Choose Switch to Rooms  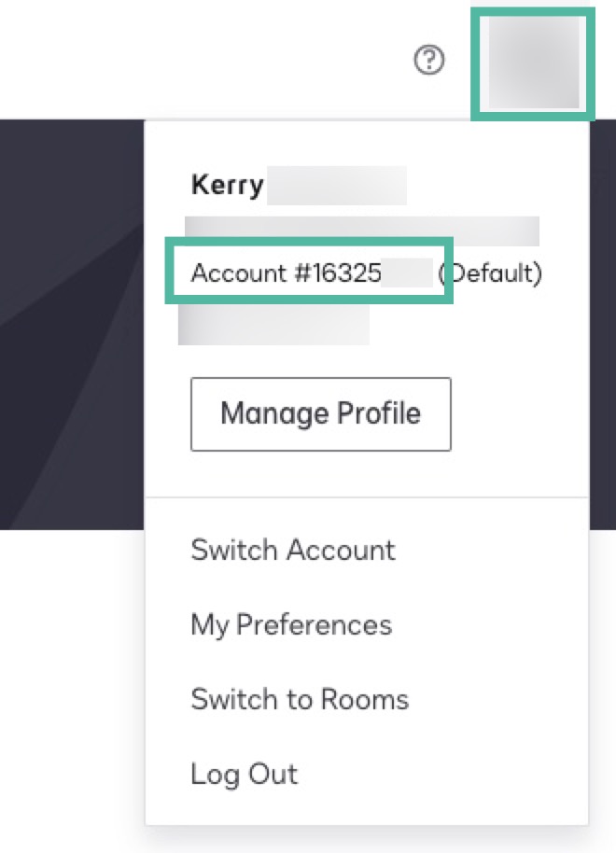coord(300,699)
